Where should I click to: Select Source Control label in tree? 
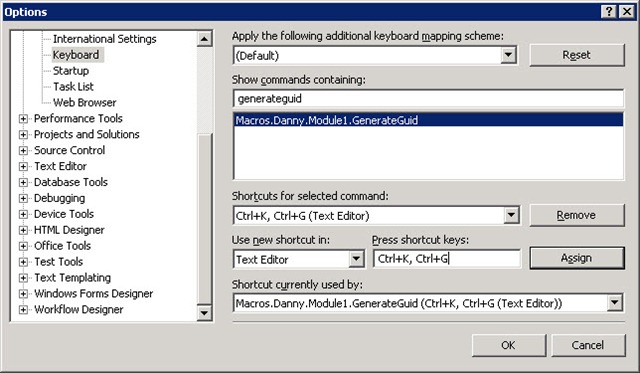(69, 150)
